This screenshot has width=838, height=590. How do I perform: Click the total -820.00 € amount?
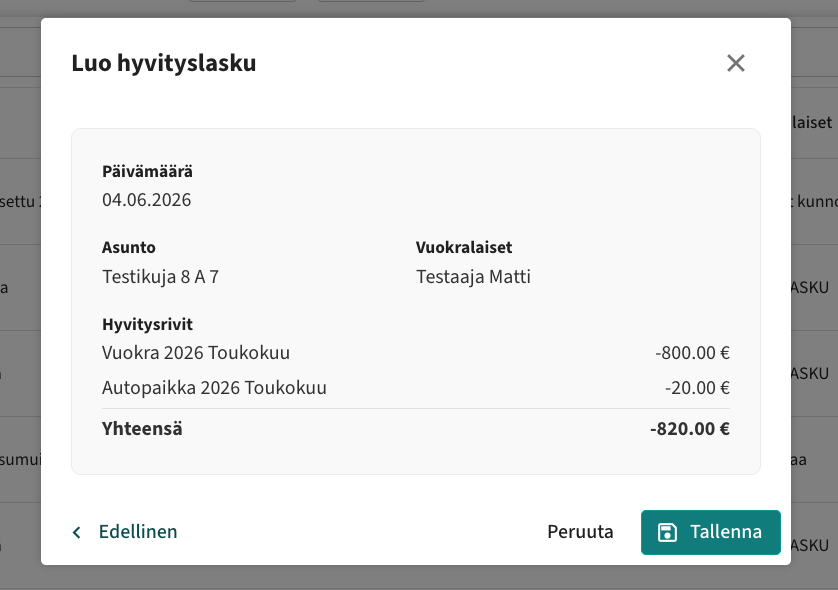coord(689,429)
